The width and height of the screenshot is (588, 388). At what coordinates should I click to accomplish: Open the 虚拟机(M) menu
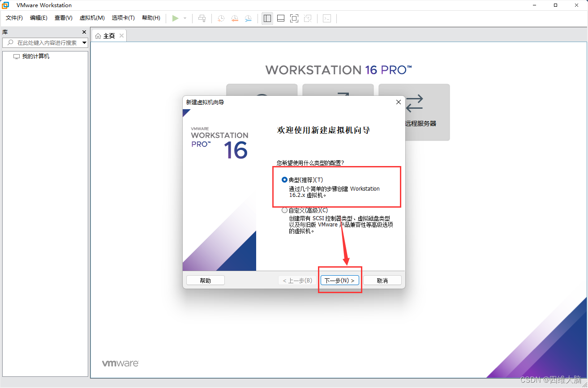(92, 18)
